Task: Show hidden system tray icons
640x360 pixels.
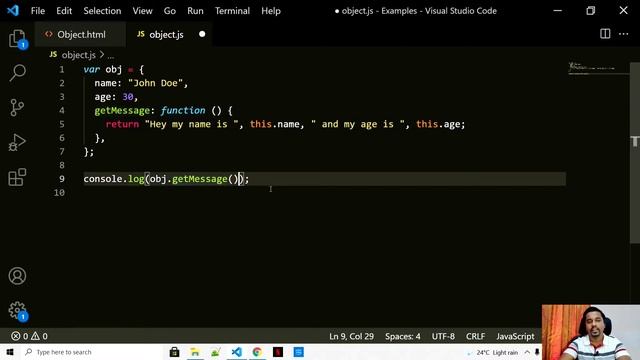Action: [x=527, y=352]
